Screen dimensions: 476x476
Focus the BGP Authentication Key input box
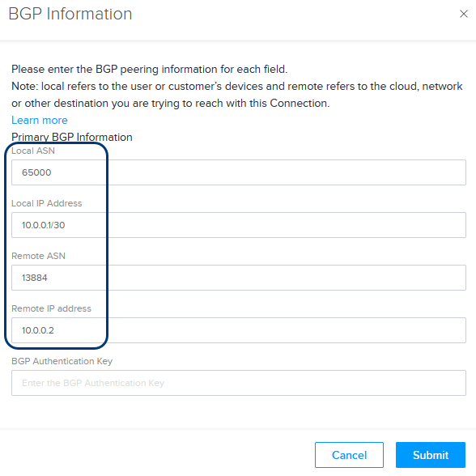click(x=239, y=383)
